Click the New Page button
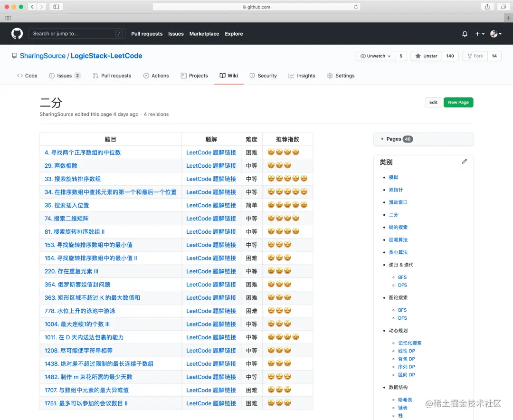 (458, 102)
